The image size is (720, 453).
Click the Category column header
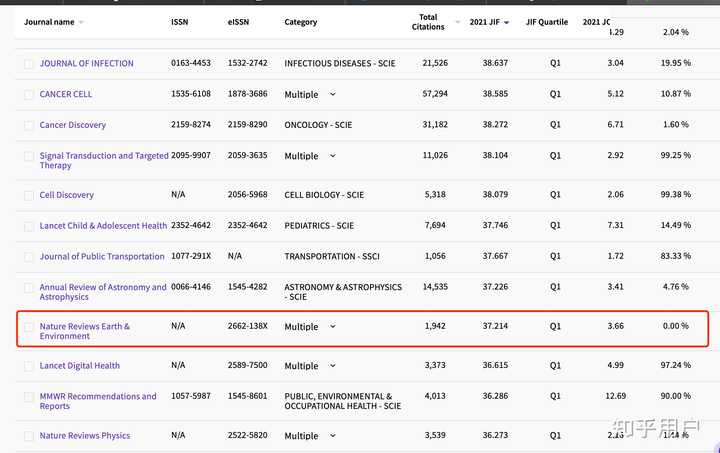pos(300,22)
